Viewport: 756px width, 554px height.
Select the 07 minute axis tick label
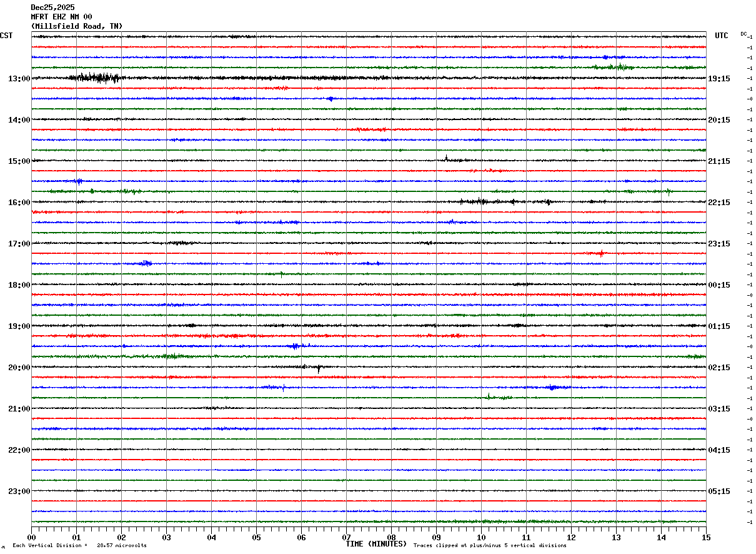click(x=346, y=537)
